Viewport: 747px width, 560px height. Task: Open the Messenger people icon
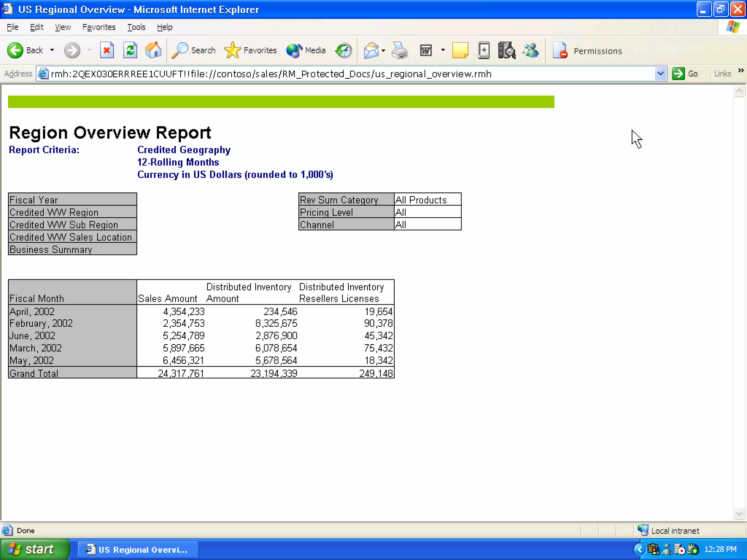pos(531,50)
